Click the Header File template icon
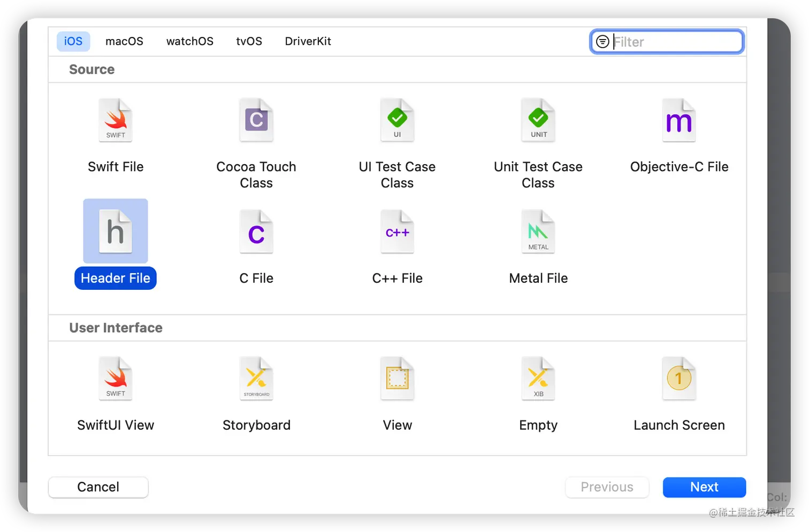 pos(116,232)
